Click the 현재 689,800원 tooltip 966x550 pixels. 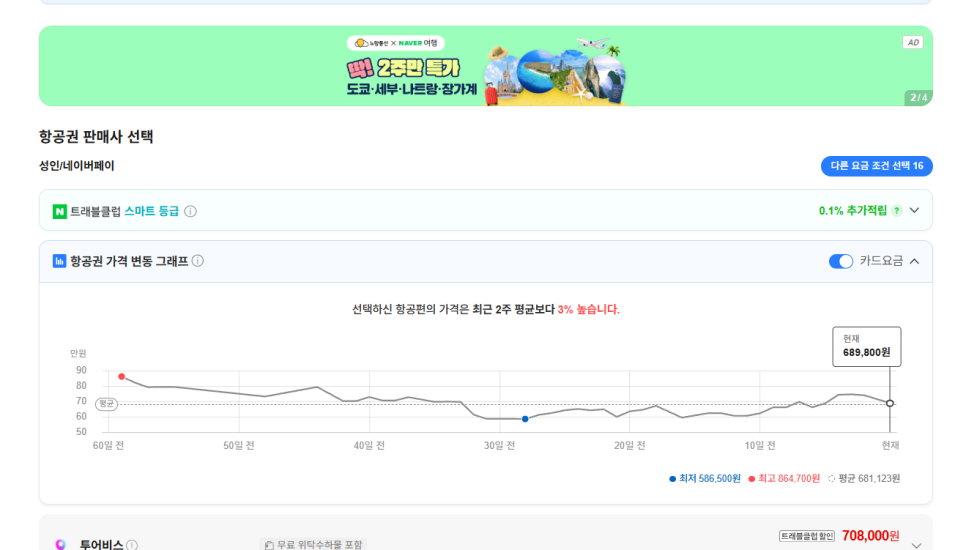click(867, 346)
